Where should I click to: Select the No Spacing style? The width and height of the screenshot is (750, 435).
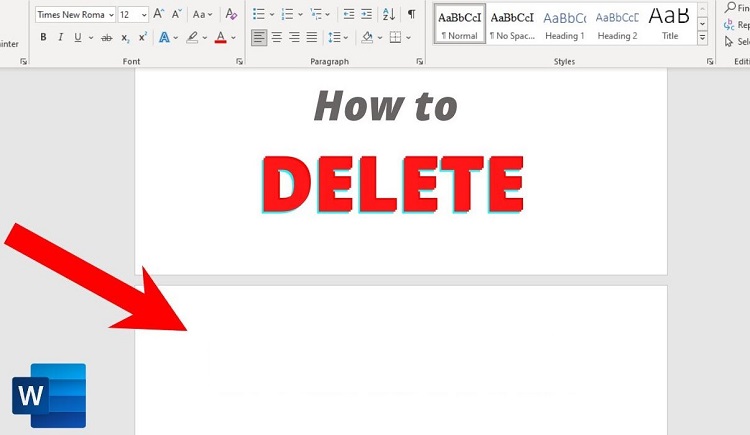click(512, 24)
